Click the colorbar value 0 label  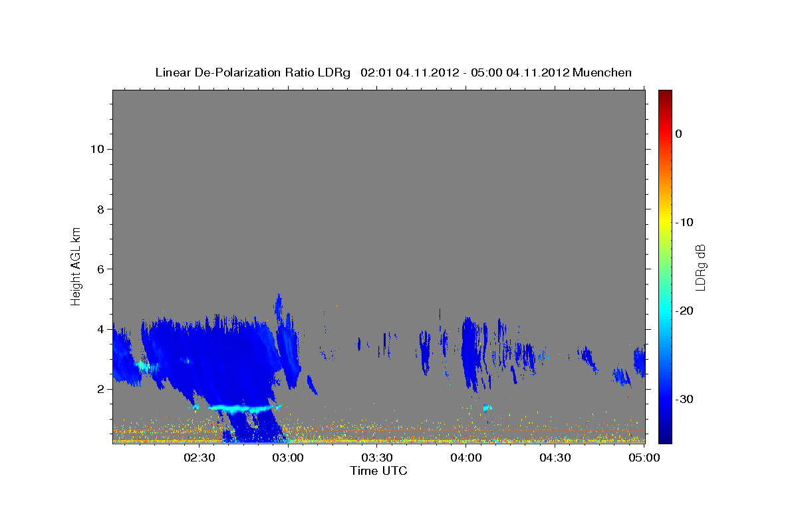679,134
